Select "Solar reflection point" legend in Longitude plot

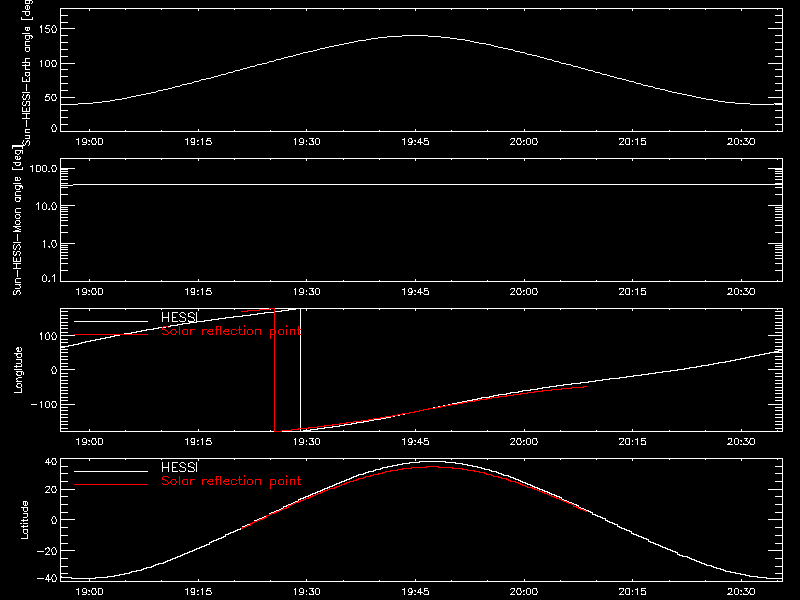tap(231, 331)
